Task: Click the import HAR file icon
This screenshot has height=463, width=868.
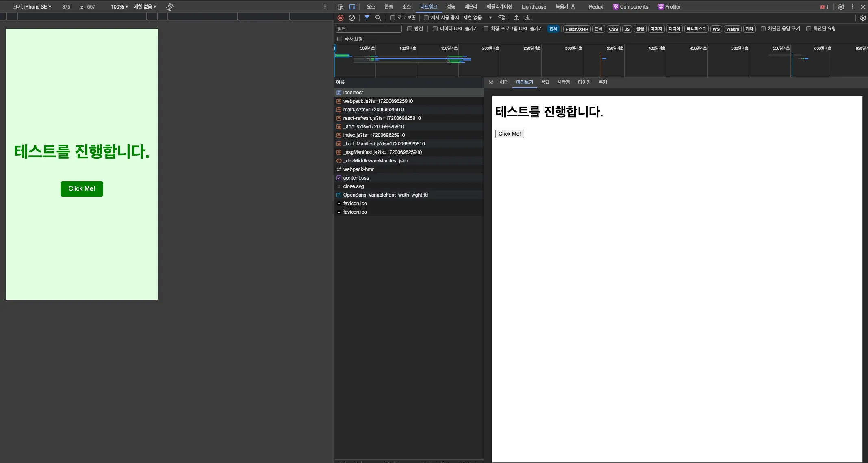Action: click(x=516, y=18)
